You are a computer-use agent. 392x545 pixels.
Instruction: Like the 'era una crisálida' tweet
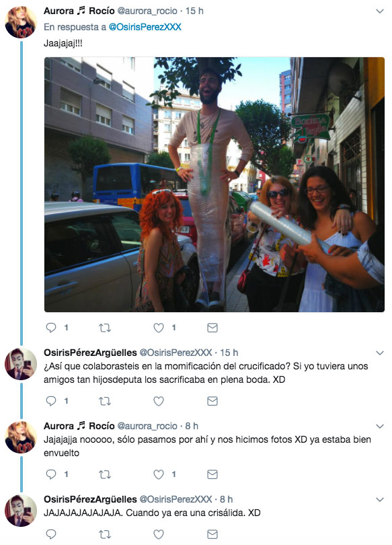click(159, 534)
